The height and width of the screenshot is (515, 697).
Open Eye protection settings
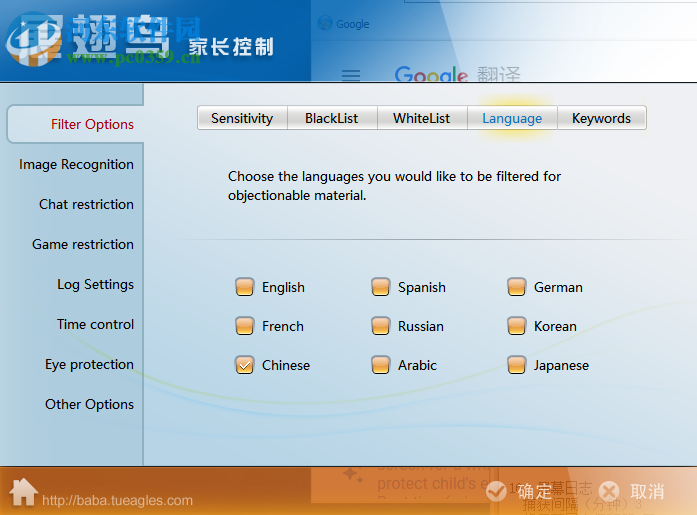pos(89,364)
